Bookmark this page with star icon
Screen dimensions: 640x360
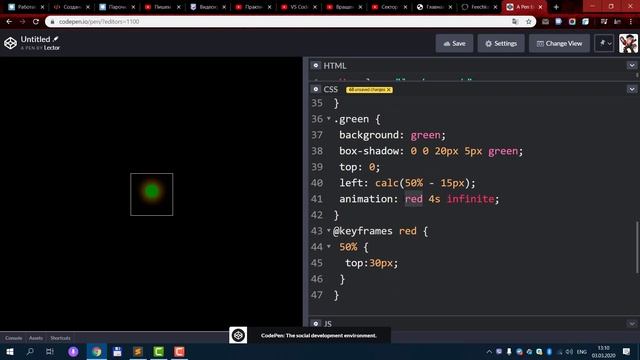529,21
